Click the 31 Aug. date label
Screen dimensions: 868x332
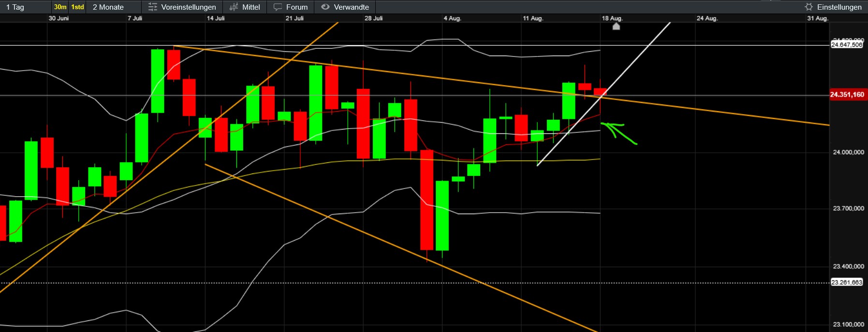click(x=818, y=18)
